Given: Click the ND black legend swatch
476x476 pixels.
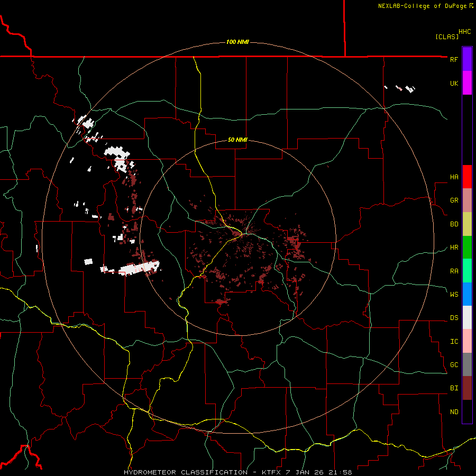Looking at the screenshot, I should click(467, 411).
